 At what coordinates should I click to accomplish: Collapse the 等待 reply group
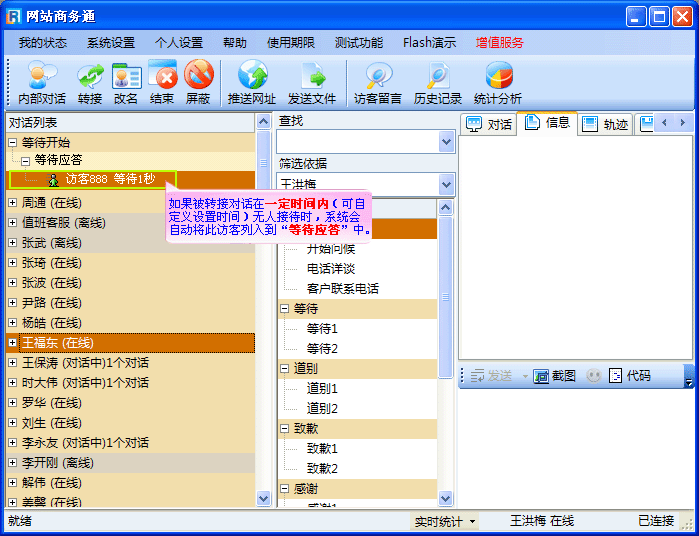(285, 309)
